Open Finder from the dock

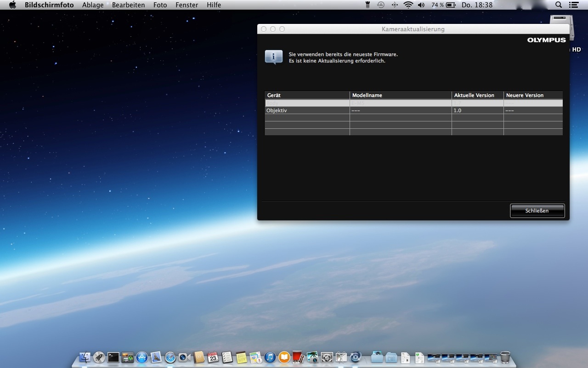click(x=85, y=357)
